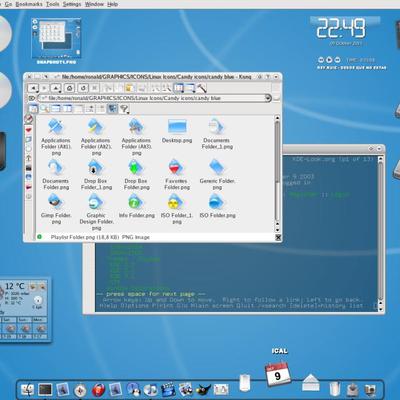Open the trash can in the dock
This screenshot has width=400, height=400.
334,389
